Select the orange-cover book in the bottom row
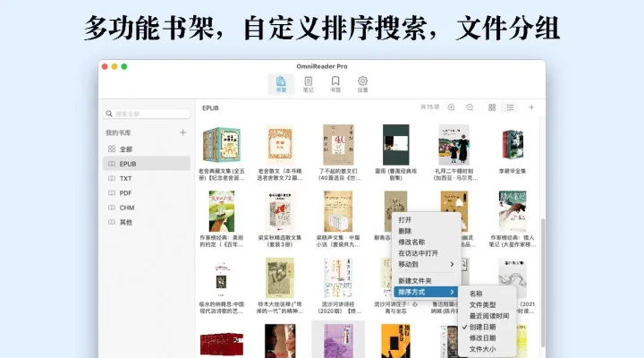This screenshot has height=358, width=644. 395,341
